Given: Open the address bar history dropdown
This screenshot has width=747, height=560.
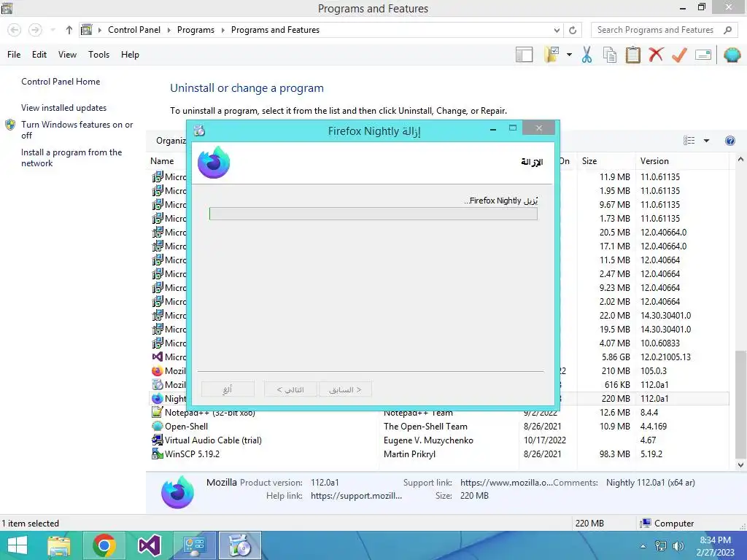Looking at the screenshot, I should click(x=557, y=30).
